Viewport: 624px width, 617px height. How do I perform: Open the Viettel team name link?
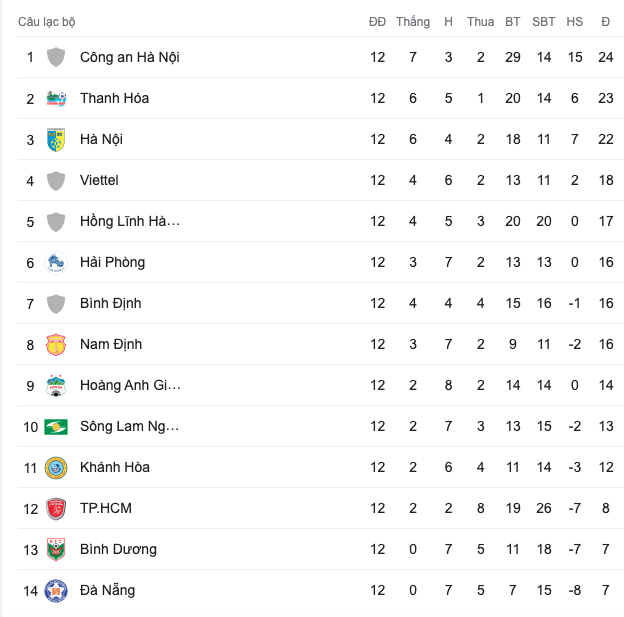(99, 180)
